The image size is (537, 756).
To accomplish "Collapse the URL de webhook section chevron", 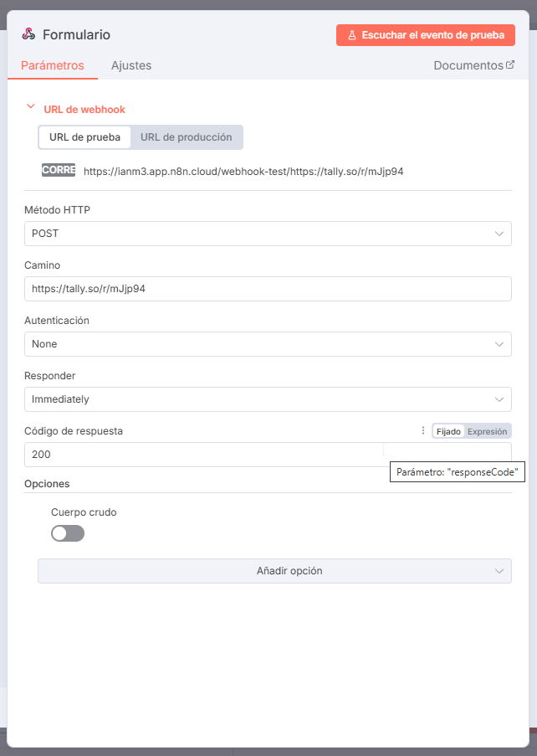I will click(31, 106).
